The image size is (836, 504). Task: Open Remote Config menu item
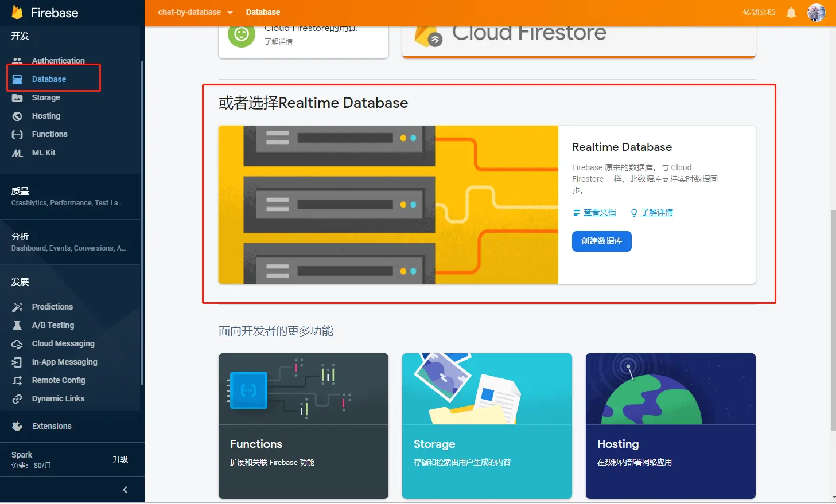59,380
